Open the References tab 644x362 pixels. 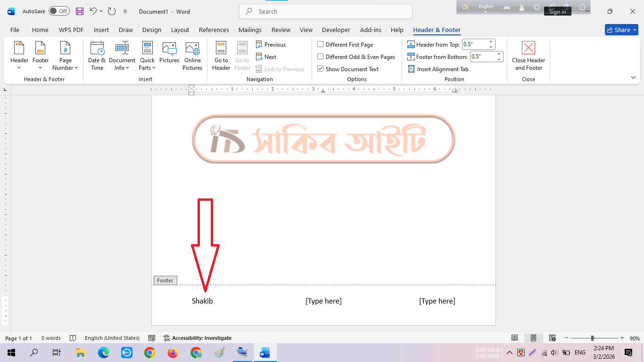coord(214,30)
